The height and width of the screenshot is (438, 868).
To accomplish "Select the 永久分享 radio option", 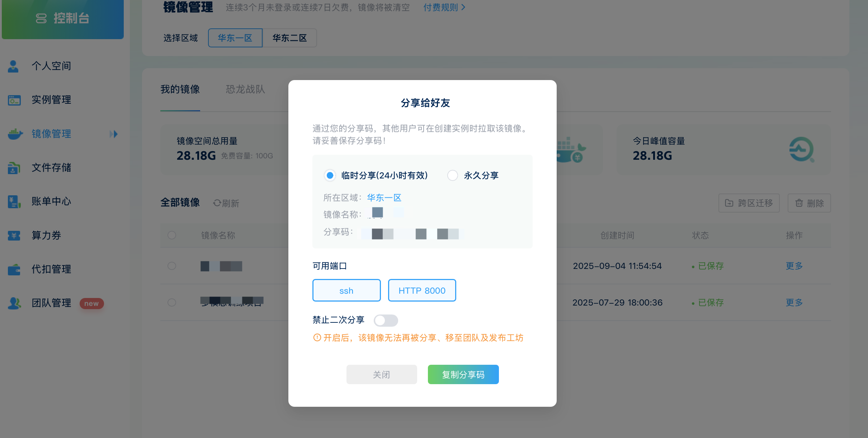I will (x=453, y=175).
